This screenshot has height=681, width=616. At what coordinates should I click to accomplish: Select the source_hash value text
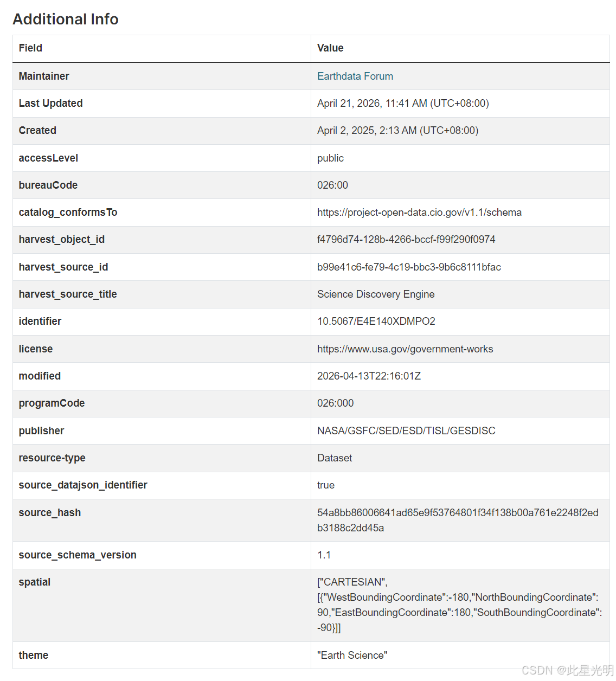(458, 521)
